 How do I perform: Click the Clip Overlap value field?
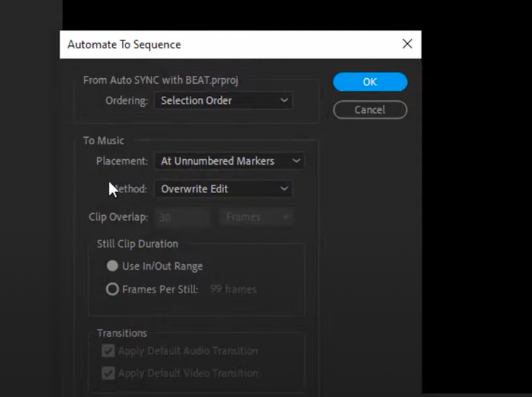pyautogui.click(x=182, y=217)
